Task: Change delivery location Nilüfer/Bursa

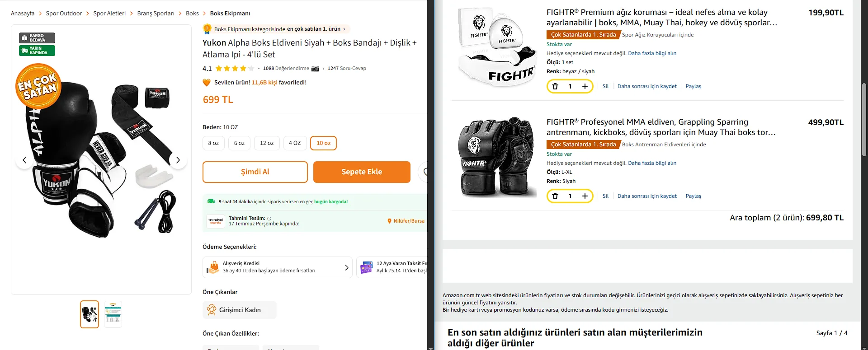Action: point(406,221)
